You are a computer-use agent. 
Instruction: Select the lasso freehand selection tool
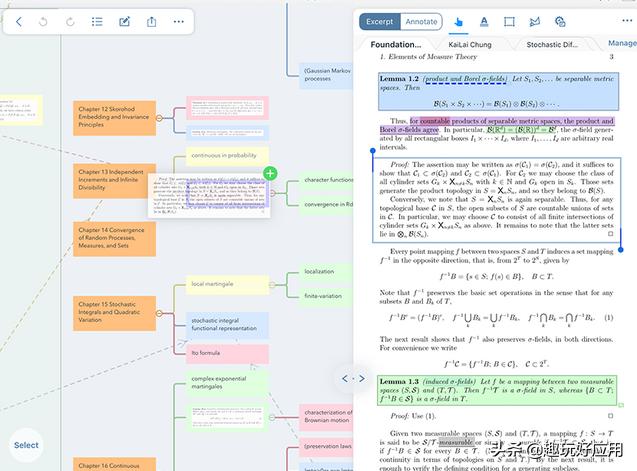[535, 22]
